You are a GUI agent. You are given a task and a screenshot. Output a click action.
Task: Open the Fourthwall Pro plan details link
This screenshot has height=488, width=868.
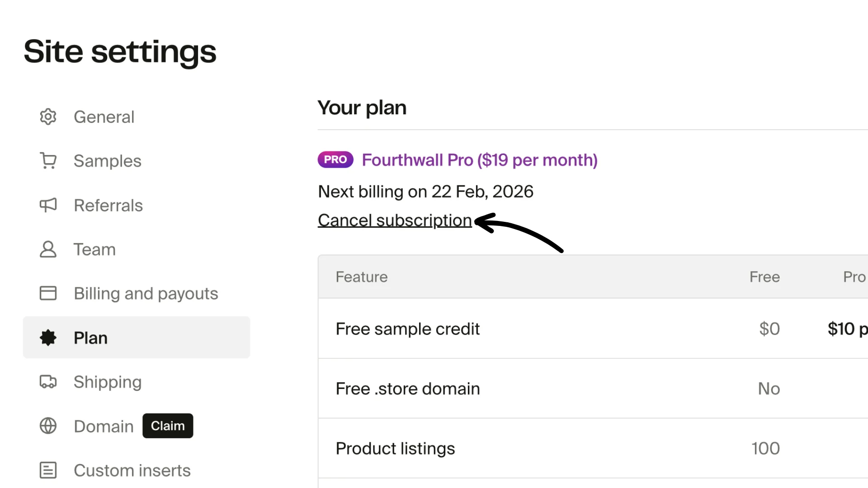(479, 160)
